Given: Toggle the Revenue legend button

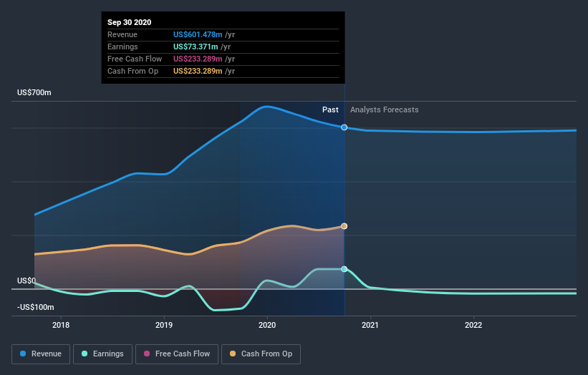Looking at the screenshot, I should click(41, 354).
